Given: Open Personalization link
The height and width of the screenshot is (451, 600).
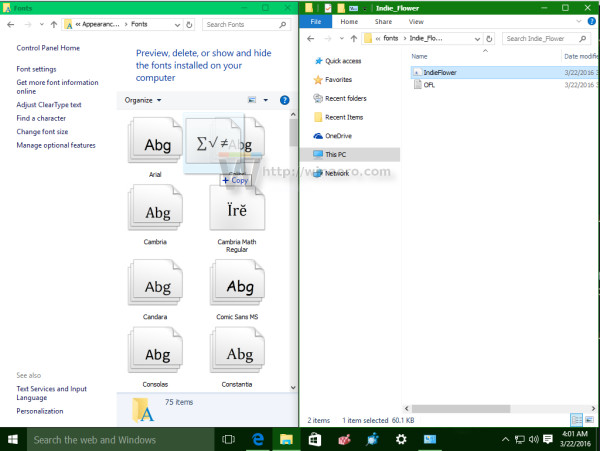Looking at the screenshot, I should tap(40, 411).
